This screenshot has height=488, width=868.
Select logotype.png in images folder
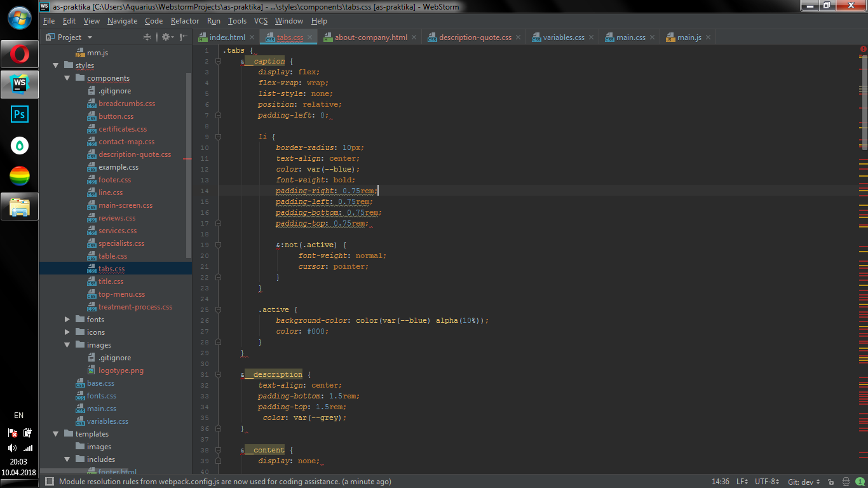point(121,370)
